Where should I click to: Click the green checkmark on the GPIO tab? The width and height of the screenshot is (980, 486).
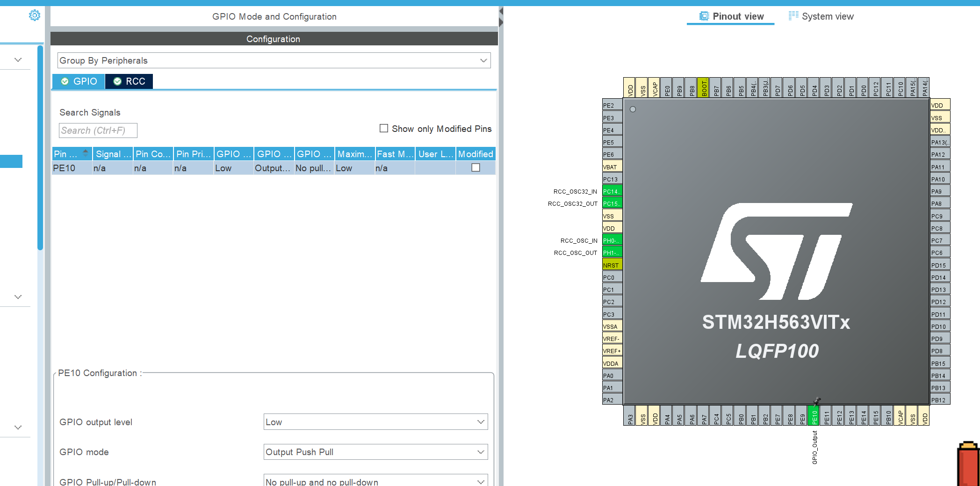[x=65, y=81]
